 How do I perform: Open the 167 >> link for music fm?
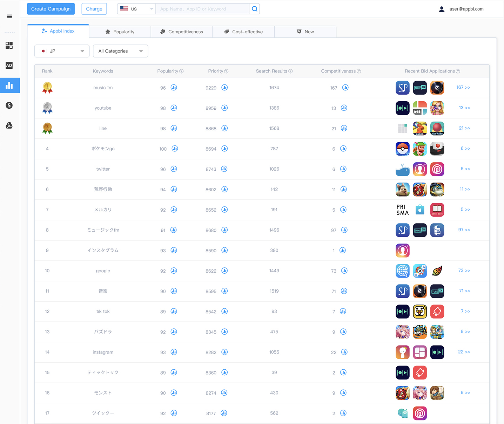point(463,87)
